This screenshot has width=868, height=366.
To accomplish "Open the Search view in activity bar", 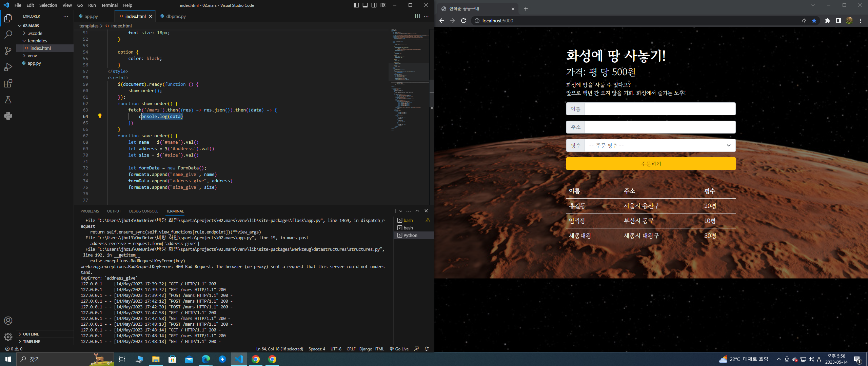I will click(8, 35).
